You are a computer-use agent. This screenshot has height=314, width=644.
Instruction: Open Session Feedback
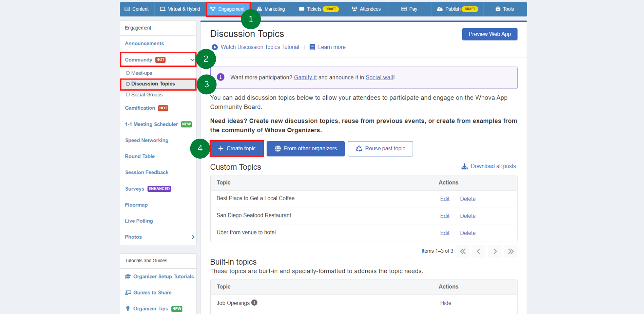pos(147,172)
